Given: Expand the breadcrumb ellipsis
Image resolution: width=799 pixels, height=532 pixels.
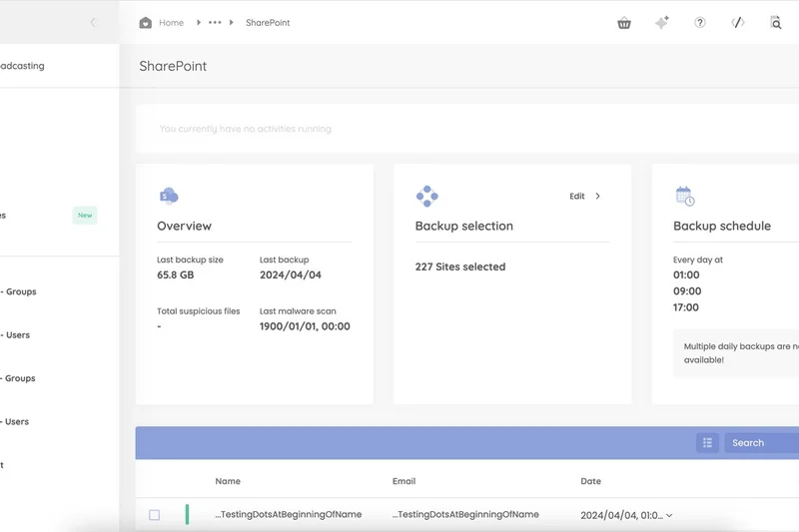Looking at the screenshot, I should (215, 22).
